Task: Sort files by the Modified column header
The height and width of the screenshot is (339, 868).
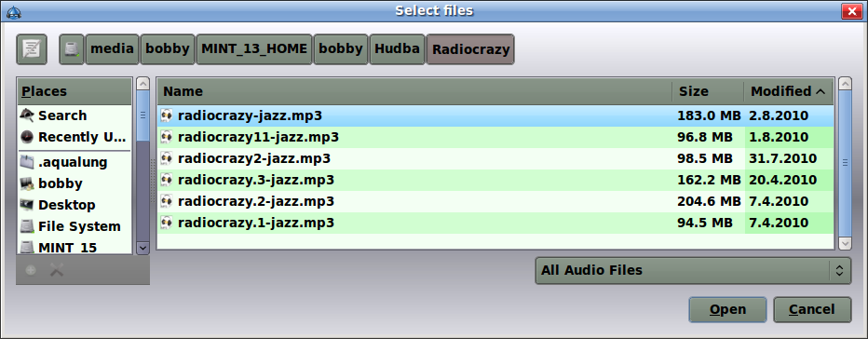Action: tap(788, 91)
